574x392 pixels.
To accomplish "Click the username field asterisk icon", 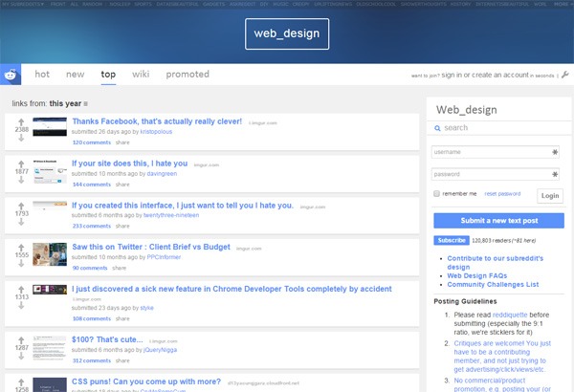I will 555,152.
